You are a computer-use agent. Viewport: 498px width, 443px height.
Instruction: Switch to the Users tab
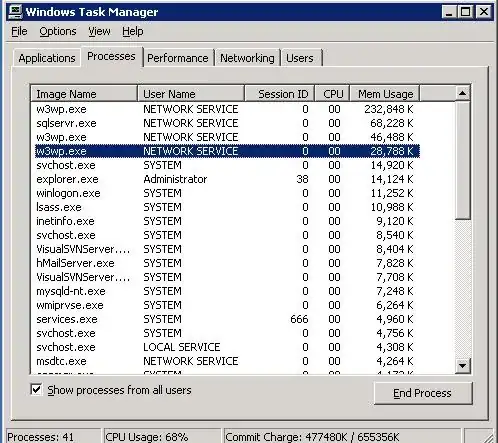tap(300, 58)
